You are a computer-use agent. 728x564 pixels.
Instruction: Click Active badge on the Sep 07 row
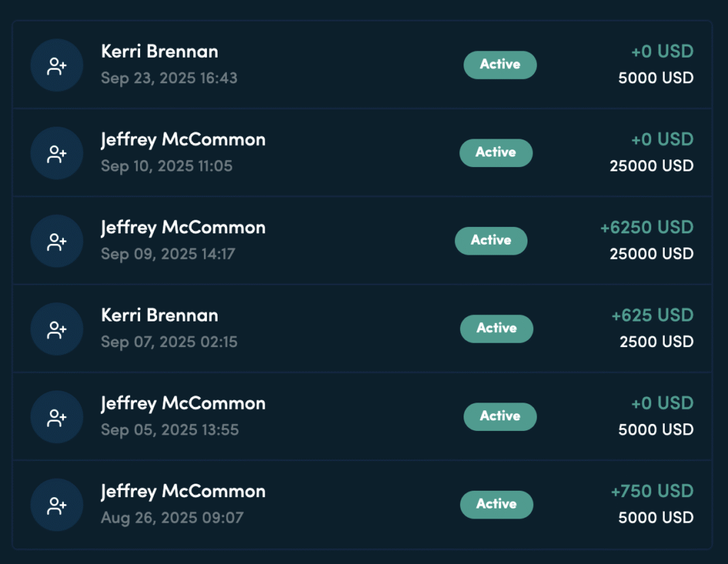point(496,329)
